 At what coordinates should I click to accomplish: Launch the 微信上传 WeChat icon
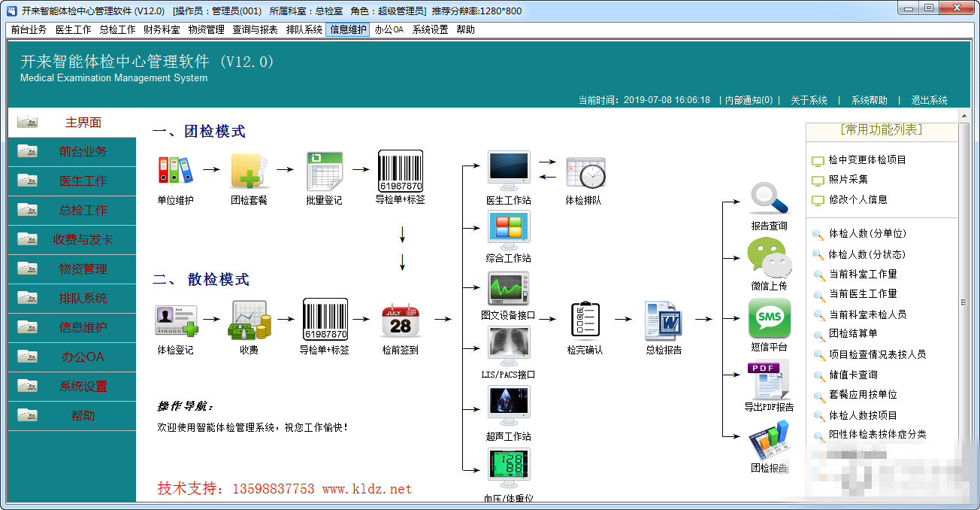click(770, 259)
